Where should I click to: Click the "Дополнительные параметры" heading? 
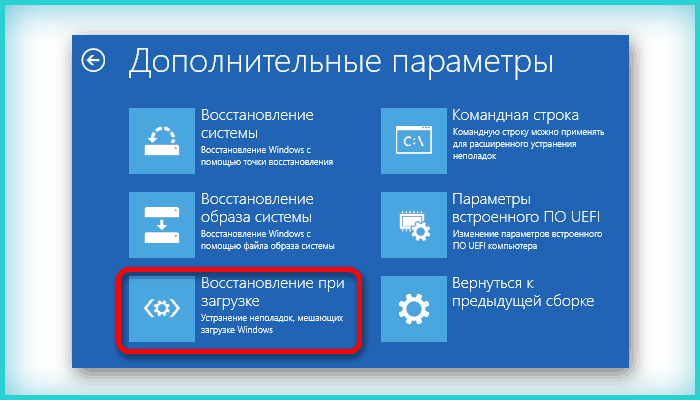341,62
